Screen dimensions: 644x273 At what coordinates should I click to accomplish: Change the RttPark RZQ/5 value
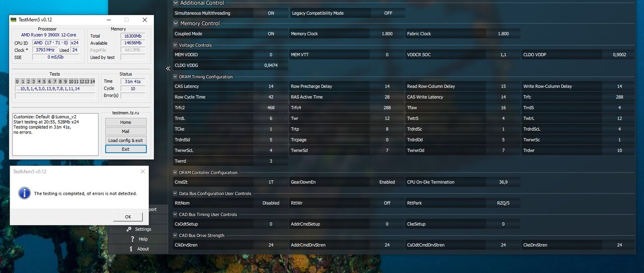[x=503, y=203]
